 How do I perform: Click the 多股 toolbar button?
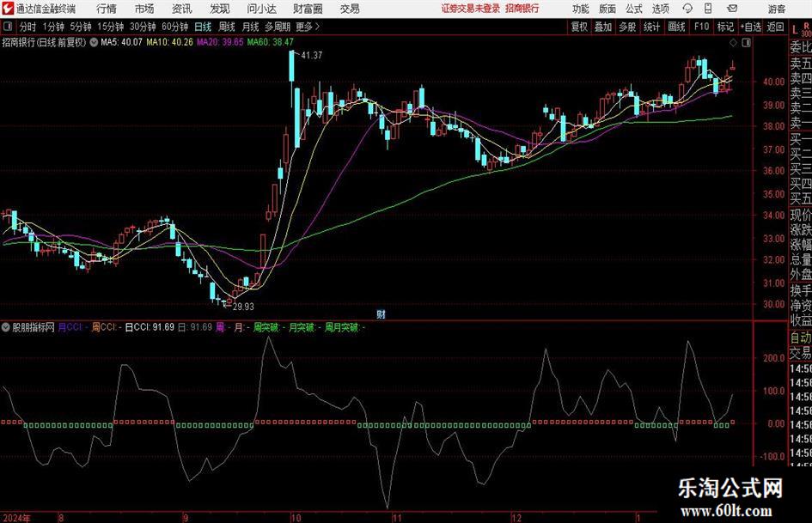pyautogui.click(x=627, y=27)
